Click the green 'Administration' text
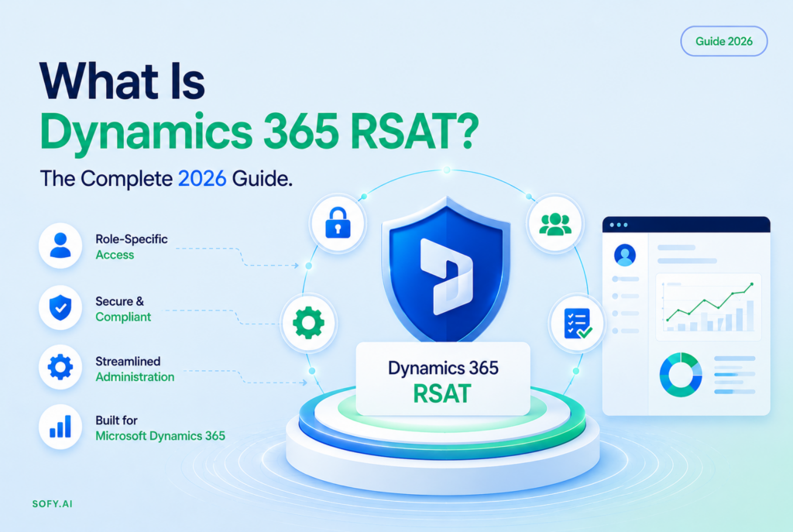The width and height of the screenshot is (793, 532). tap(135, 377)
